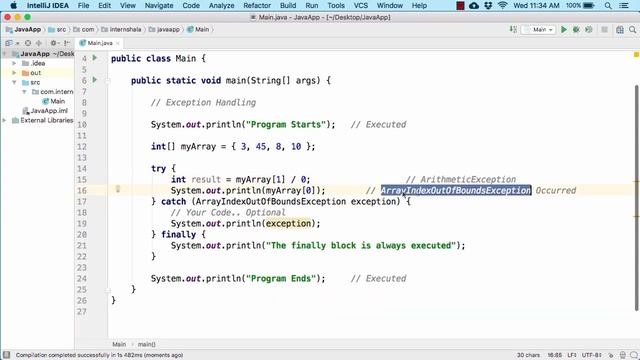Click the highlighted ArrayIndexOutOfBoundsException comment text
The width and height of the screenshot is (640, 360).
[x=456, y=190]
